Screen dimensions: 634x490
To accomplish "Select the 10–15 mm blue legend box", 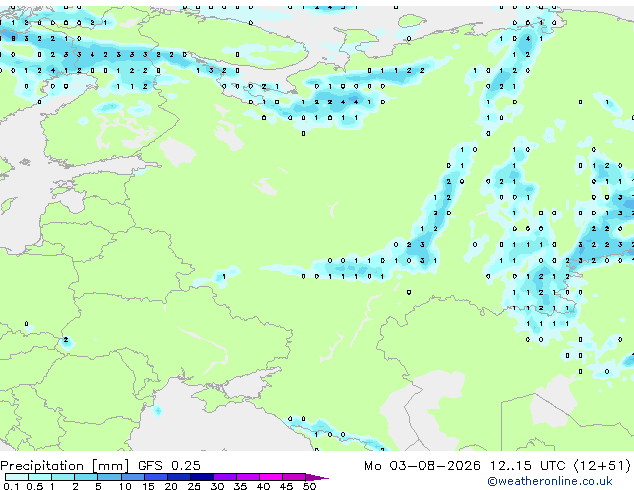I will (133, 477).
